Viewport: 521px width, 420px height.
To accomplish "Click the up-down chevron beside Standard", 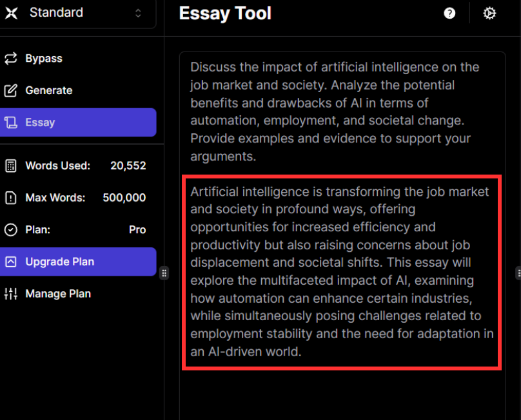I will click(138, 13).
